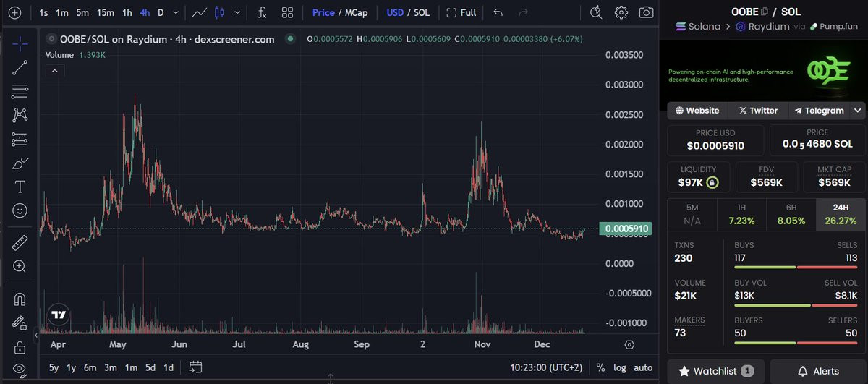Image resolution: width=868 pixels, height=384 pixels.
Task: Click the TradingView logo on chart
Action: pos(59,315)
